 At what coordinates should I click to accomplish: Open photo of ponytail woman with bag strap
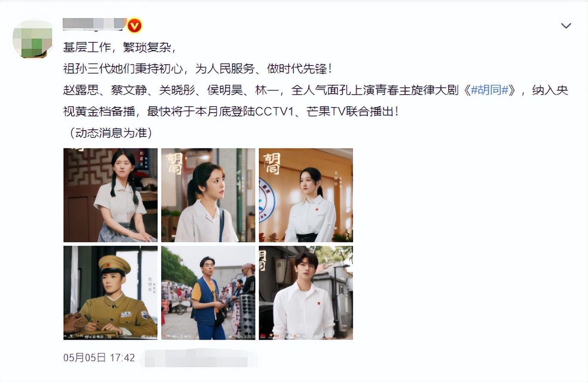click(x=208, y=195)
